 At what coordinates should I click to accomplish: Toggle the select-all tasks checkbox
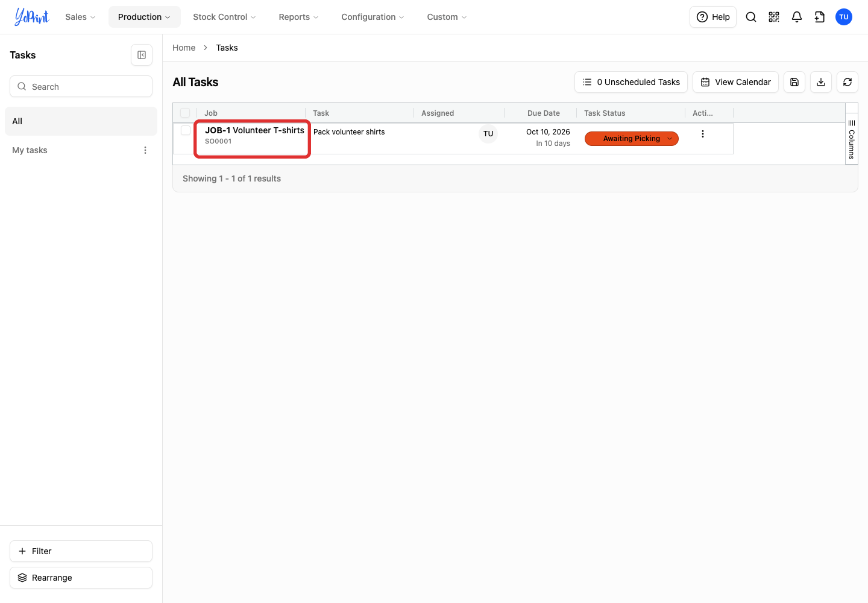point(185,113)
